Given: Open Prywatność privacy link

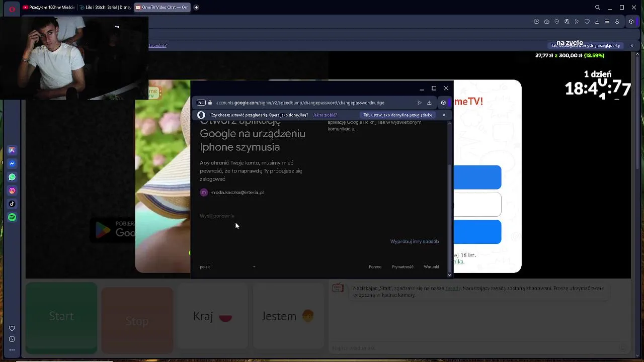Looking at the screenshot, I should click(x=403, y=267).
